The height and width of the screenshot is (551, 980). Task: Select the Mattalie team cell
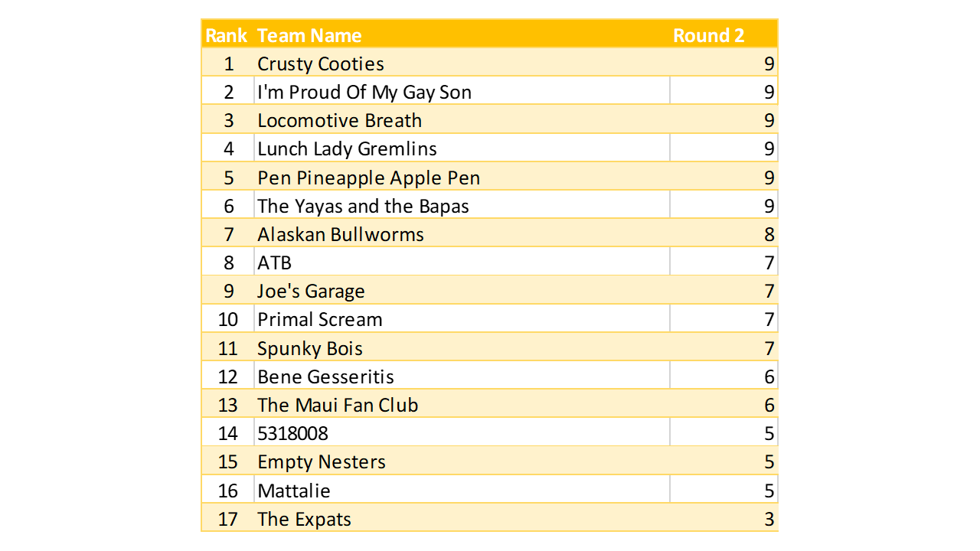[x=294, y=491]
